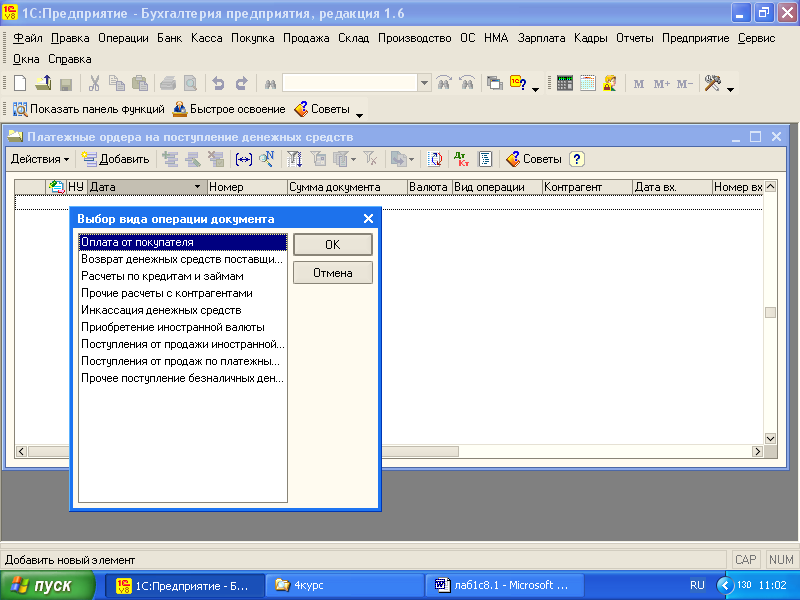Select Оплата от покупателя
The width and height of the screenshot is (800, 600).
click(183, 242)
